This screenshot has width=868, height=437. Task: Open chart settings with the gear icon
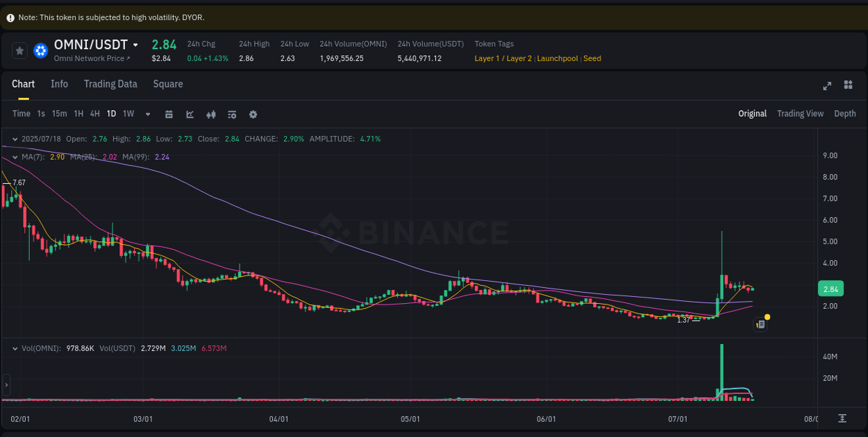(253, 114)
